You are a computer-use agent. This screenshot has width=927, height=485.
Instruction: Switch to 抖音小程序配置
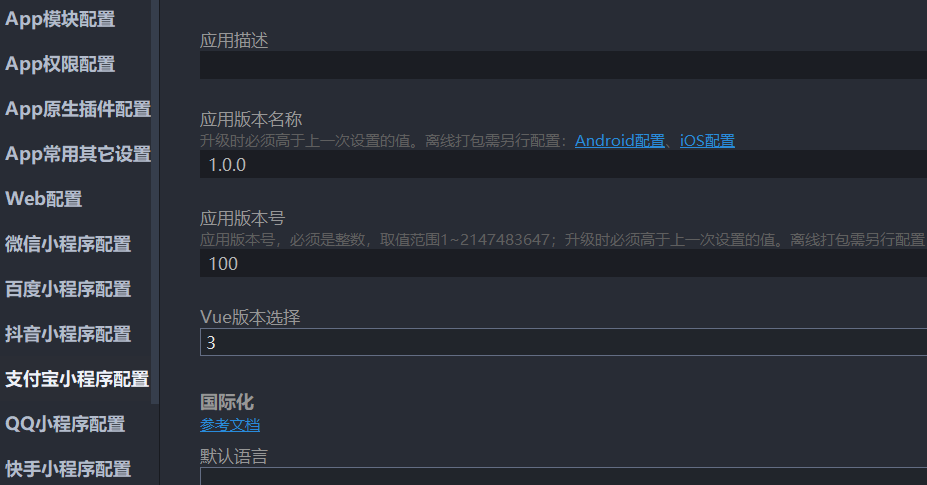(x=68, y=334)
